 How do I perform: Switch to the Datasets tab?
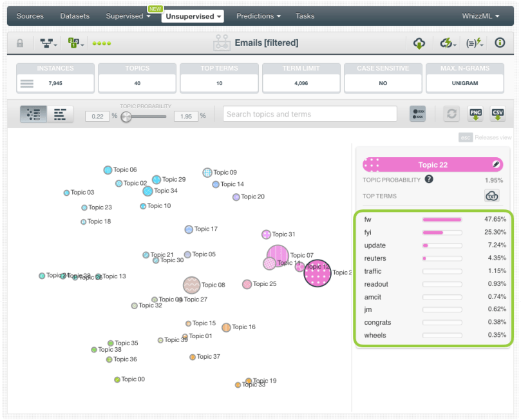[75, 15]
